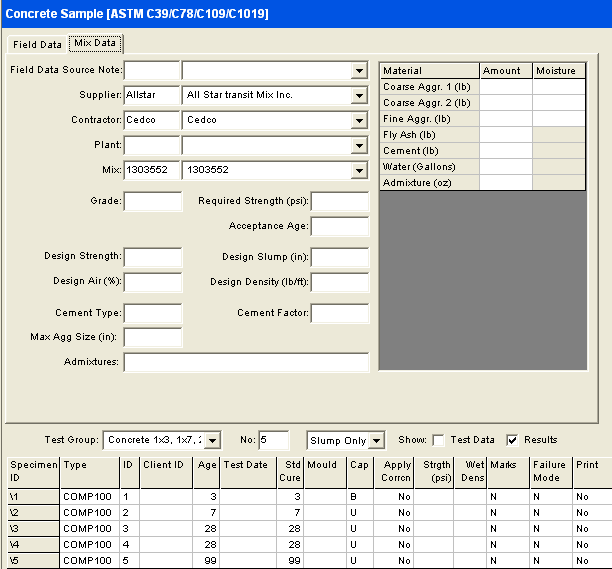Open the Mix dropdown arrow

[359, 171]
